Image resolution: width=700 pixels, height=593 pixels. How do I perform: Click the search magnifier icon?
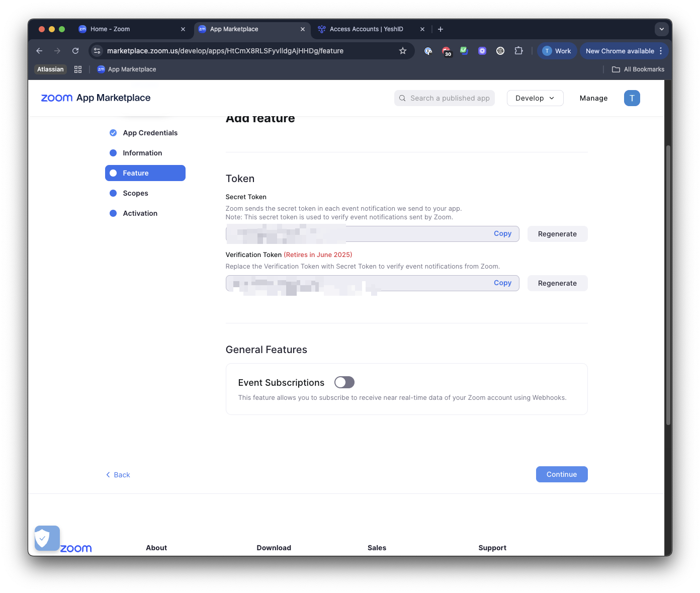pyautogui.click(x=402, y=98)
